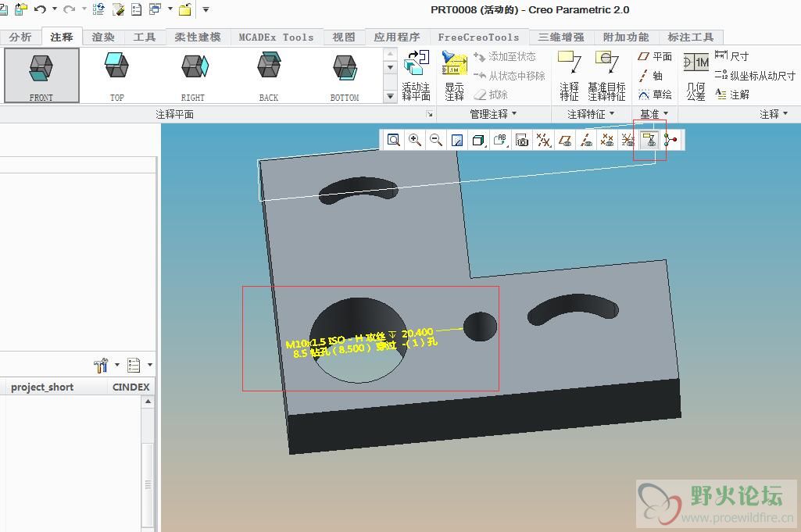
Task: Switch to the 渲染 ribbon tab
Action: (x=103, y=37)
